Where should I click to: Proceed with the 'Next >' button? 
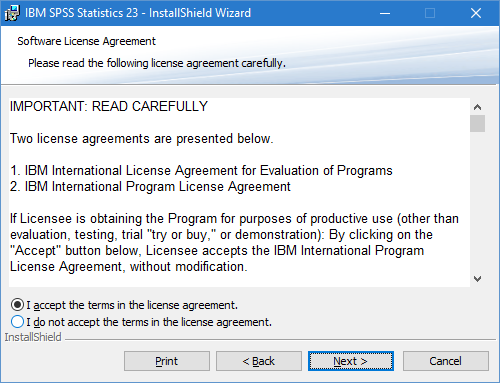pyautogui.click(x=351, y=361)
